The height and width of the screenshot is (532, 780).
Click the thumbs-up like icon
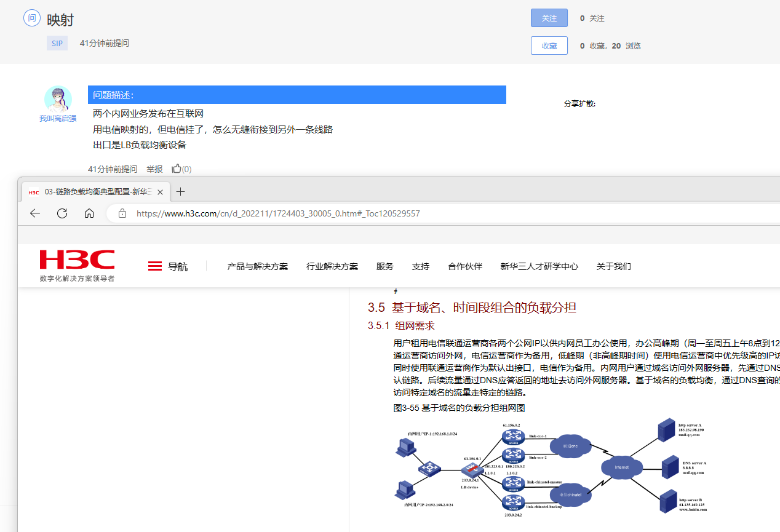177,169
